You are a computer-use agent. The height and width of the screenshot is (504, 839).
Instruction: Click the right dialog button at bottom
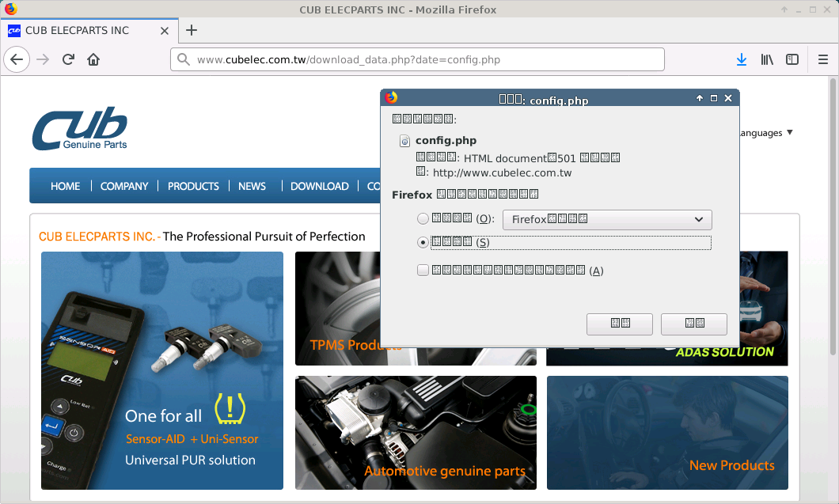click(x=694, y=324)
